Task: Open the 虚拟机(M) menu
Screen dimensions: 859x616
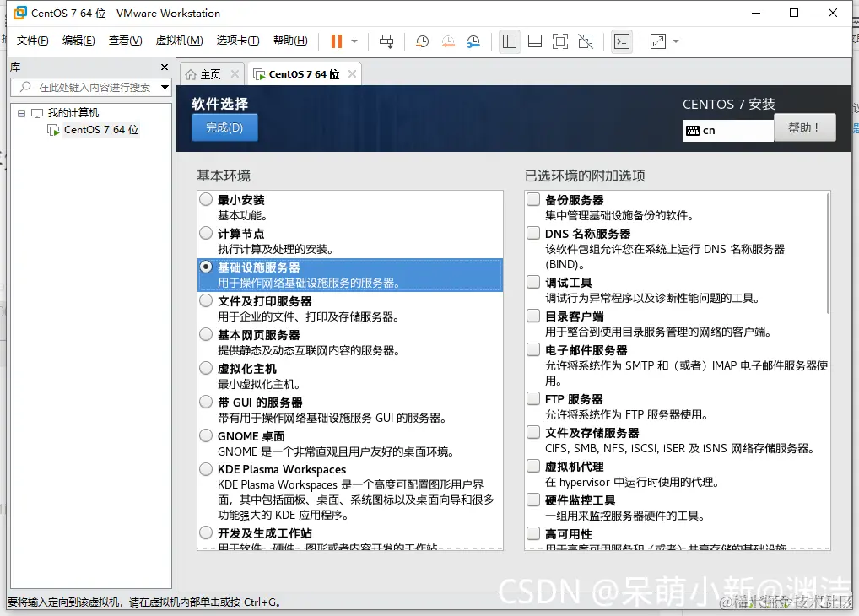Action: click(179, 41)
